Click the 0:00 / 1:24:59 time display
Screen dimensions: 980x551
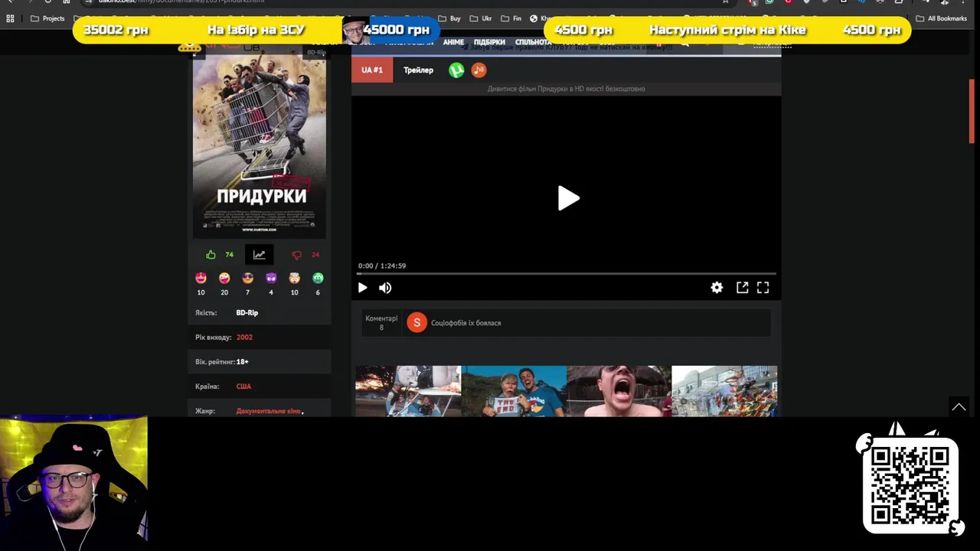click(382, 266)
